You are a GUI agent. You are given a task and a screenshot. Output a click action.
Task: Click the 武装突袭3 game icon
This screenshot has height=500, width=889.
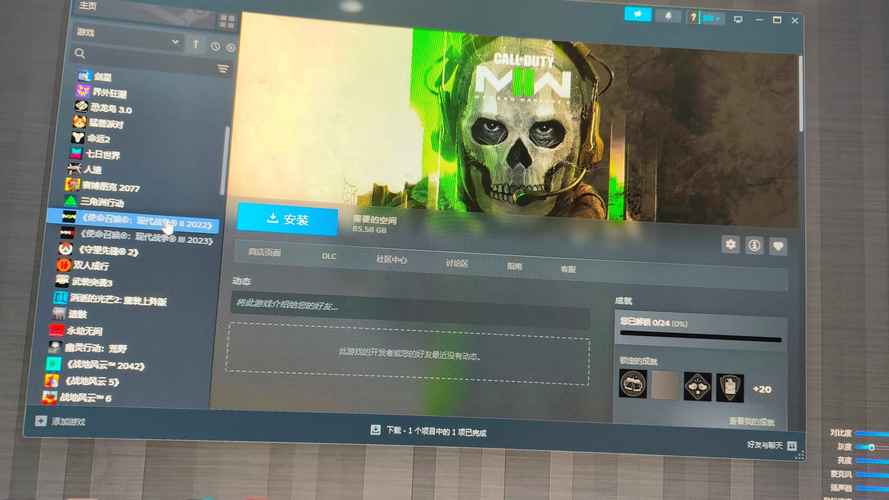[62, 281]
